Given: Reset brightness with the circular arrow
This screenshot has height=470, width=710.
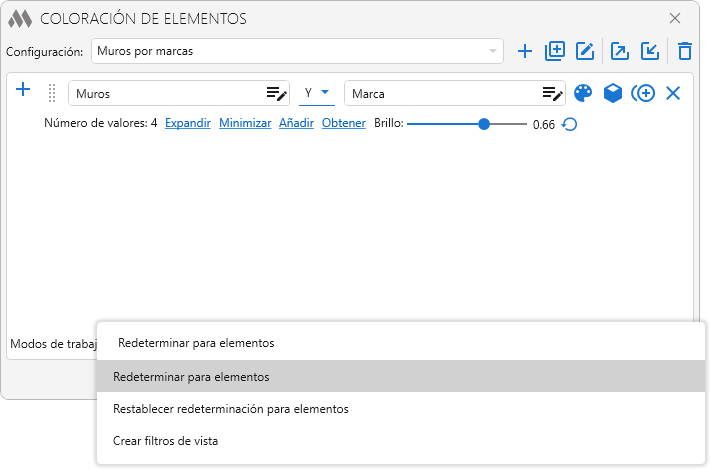Looking at the screenshot, I should [570, 125].
